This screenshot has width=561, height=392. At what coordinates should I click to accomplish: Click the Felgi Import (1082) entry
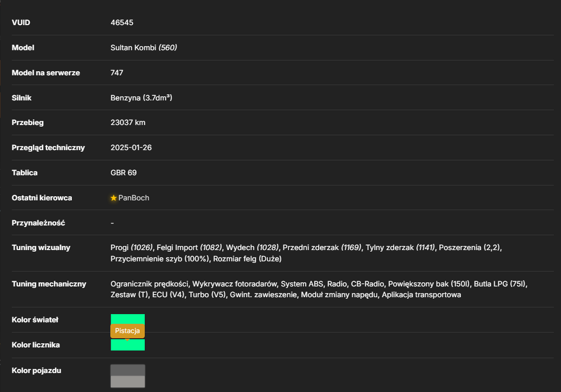pyautogui.click(x=189, y=247)
